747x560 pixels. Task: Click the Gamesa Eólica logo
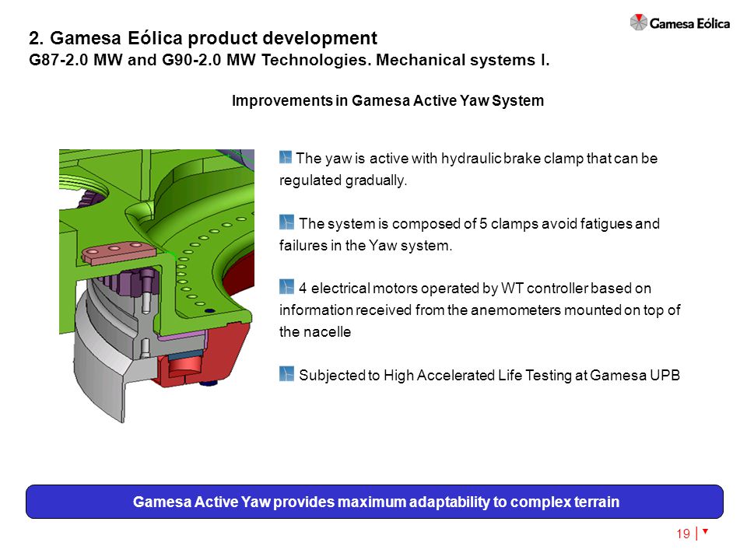(x=679, y=23)
